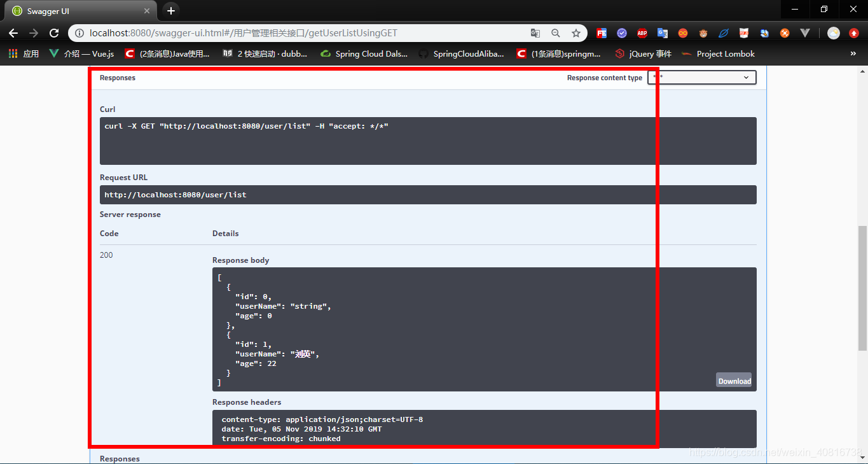
Task: Open the Project Lombok bookmark
Action: tap(719, 54)
